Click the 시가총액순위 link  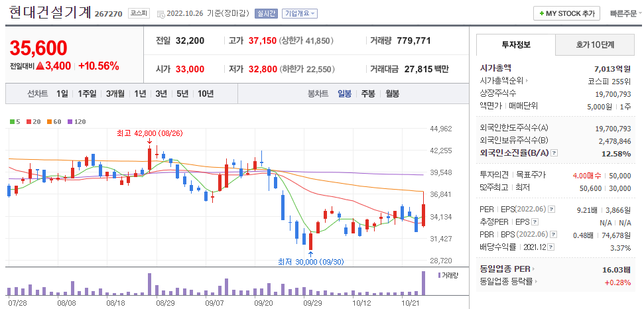[502, 81]
